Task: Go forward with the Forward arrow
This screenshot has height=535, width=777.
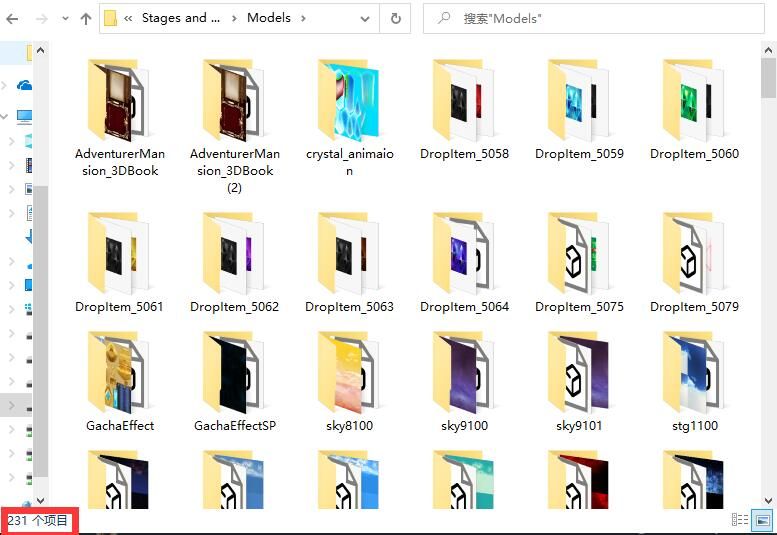Action: click(42, 19)
